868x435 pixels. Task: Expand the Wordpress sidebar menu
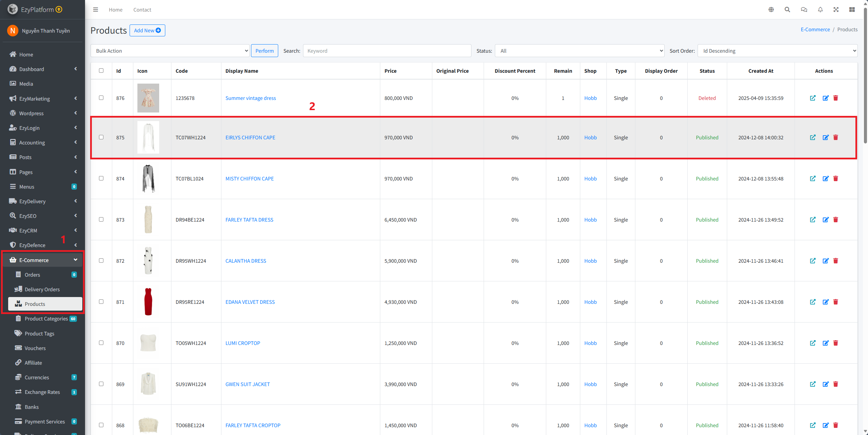43,113
